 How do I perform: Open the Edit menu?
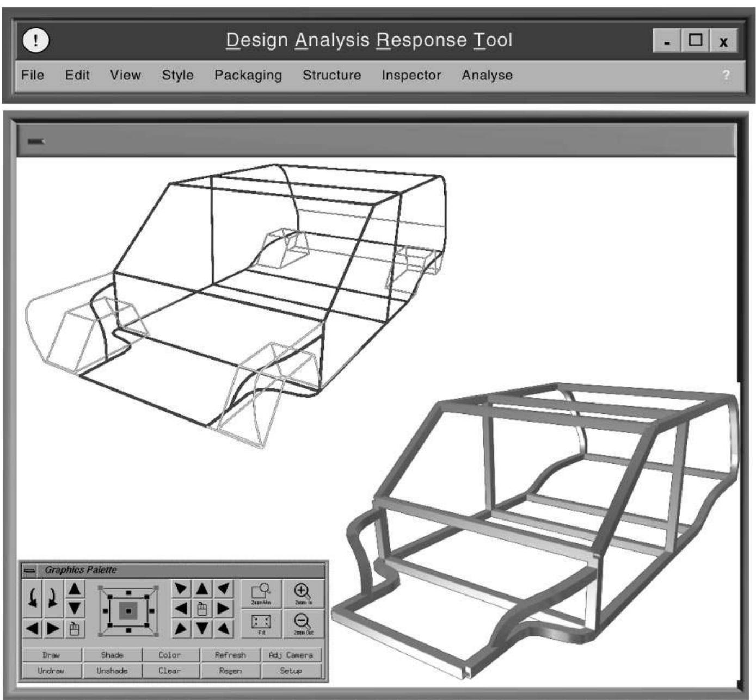(x=77, y=75)
